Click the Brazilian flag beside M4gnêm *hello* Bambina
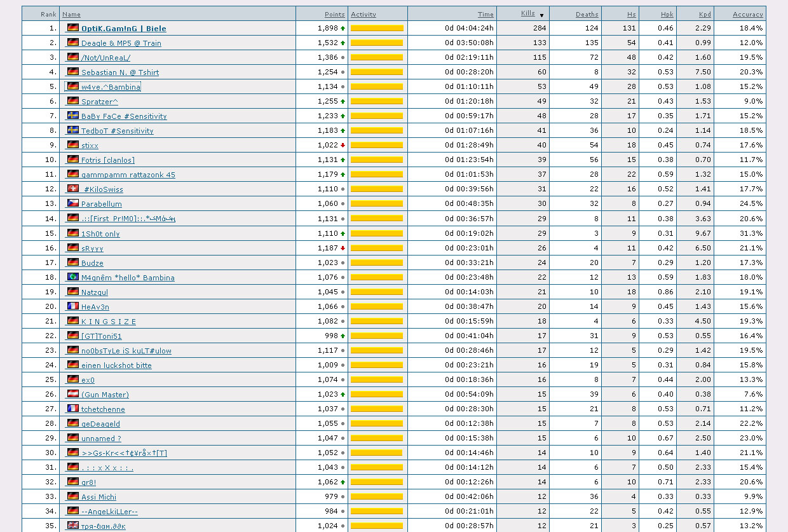788x532 pixels. coord(72,277)
